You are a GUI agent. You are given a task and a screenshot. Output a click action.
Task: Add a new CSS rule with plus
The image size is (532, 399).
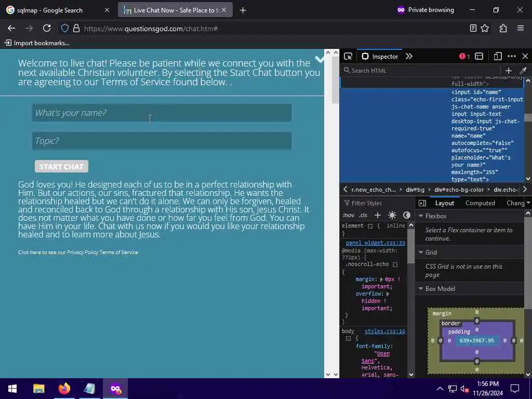click(377, 215)
